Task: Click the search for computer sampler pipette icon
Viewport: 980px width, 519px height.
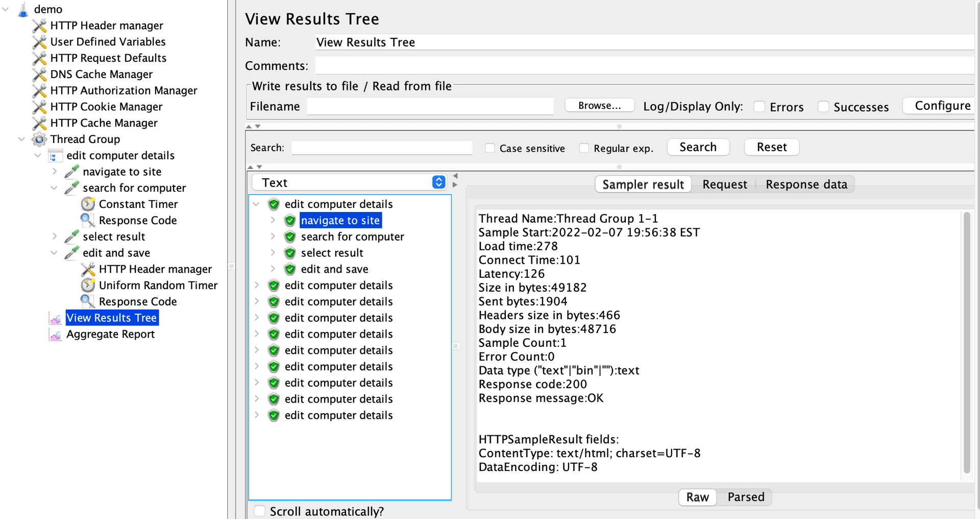Action: (72, 188)
